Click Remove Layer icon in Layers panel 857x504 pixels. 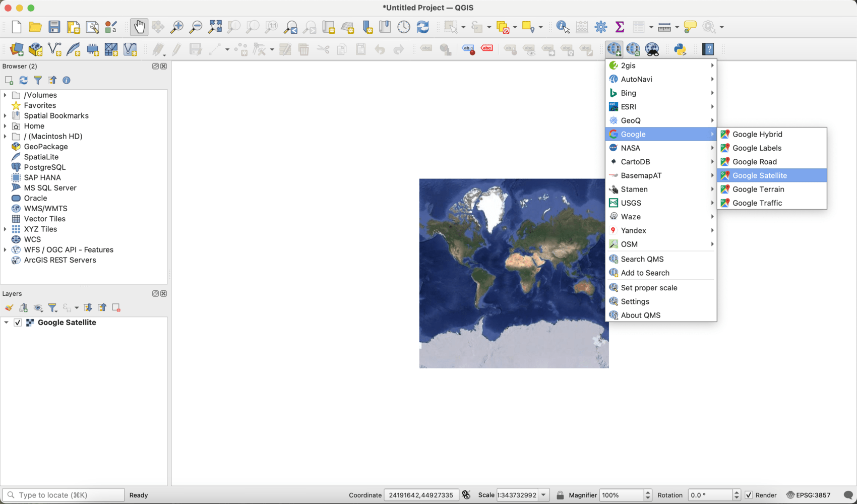click(116, 307)
